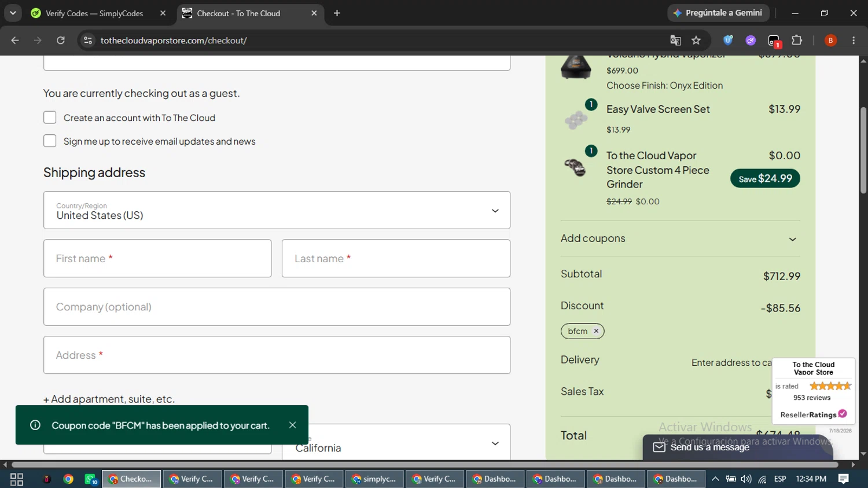Close the Verify Codes — SimplyCodes tab
Image resolution: width=868 pixels, height=488 pixels.
click(x=163, y=13)
